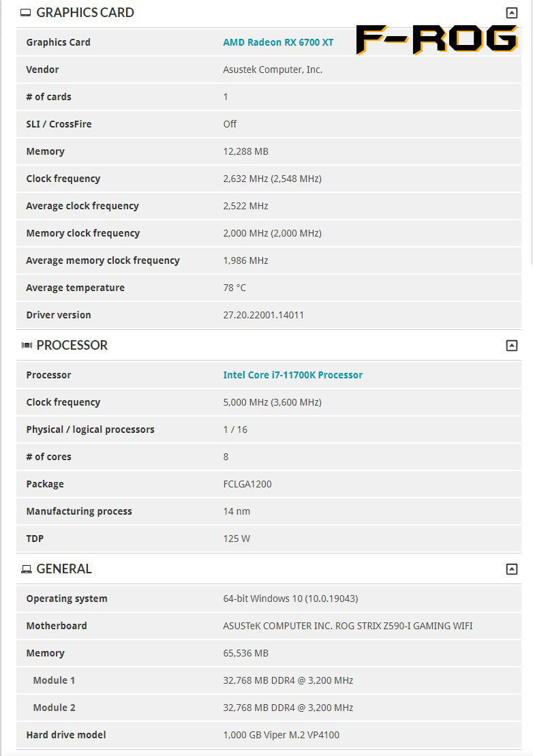This screenshot has height=756, width=533.
Task: Click the monitor icon beside Graphics Card heading
Action: click(x=26, y=13)
